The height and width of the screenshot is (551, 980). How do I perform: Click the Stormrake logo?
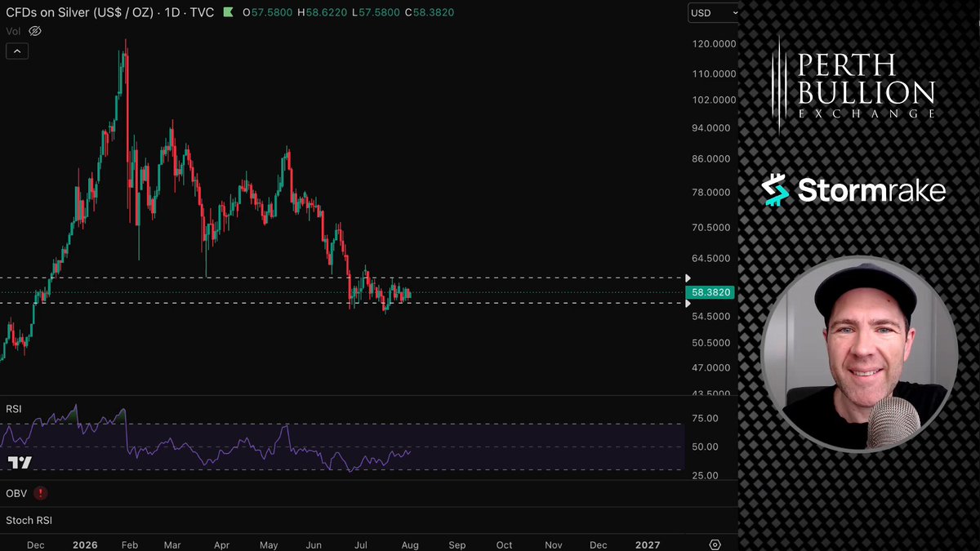tap(853, 190)
